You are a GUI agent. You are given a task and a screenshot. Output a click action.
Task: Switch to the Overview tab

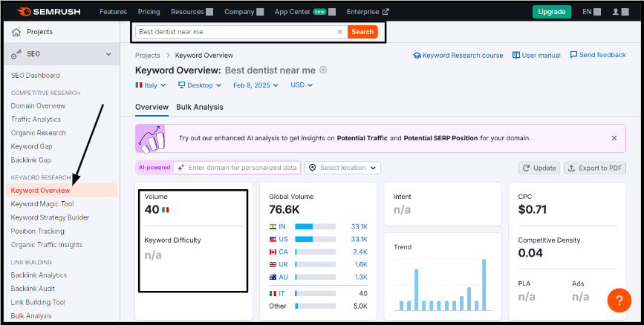click(152, 107)
